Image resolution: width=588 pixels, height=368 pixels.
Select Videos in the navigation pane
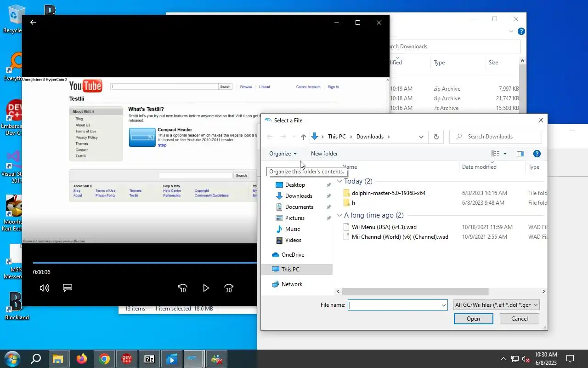[x=293, y=240]
